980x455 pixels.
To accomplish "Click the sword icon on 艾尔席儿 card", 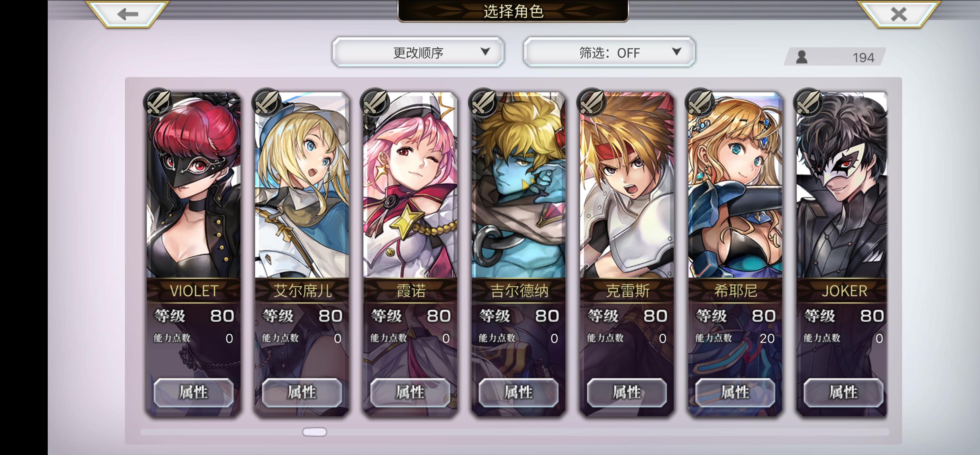I will click(x=266, y=102).
